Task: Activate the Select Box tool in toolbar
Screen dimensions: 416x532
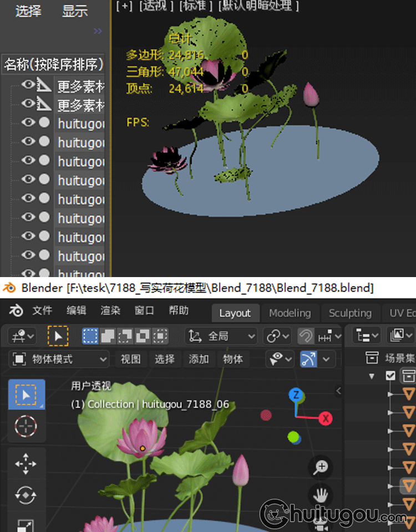Action: coord(27,395)
